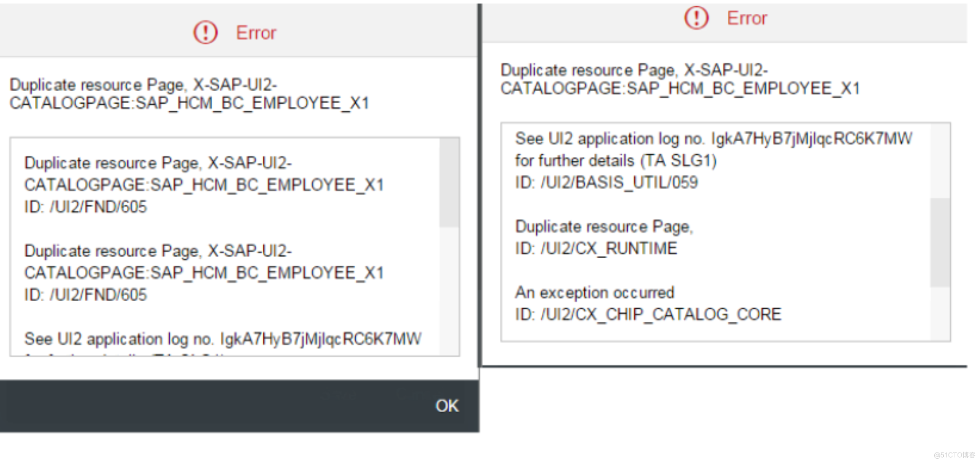The image size is (980, 463).
Task: Select the red circle warning symbol on right popup
Action: pos(695,18)
